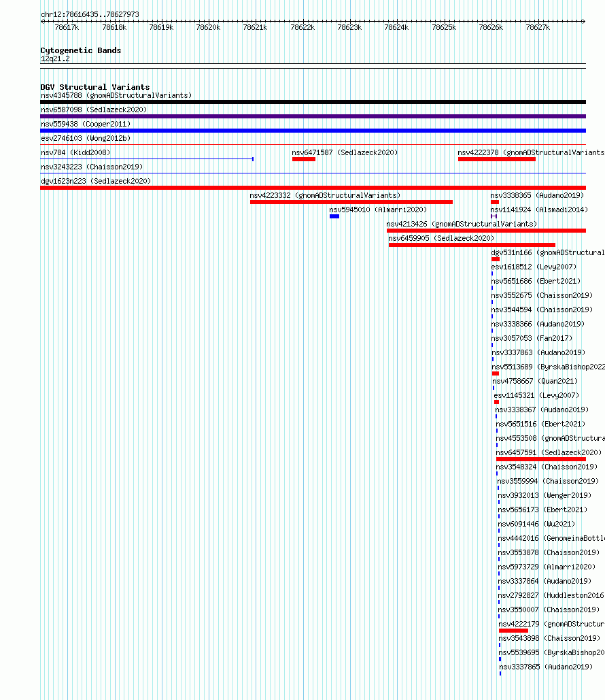605x700 pixels.
Task: Select nsv3543898 (Chaisson2019) label
Action: [550, 638]
